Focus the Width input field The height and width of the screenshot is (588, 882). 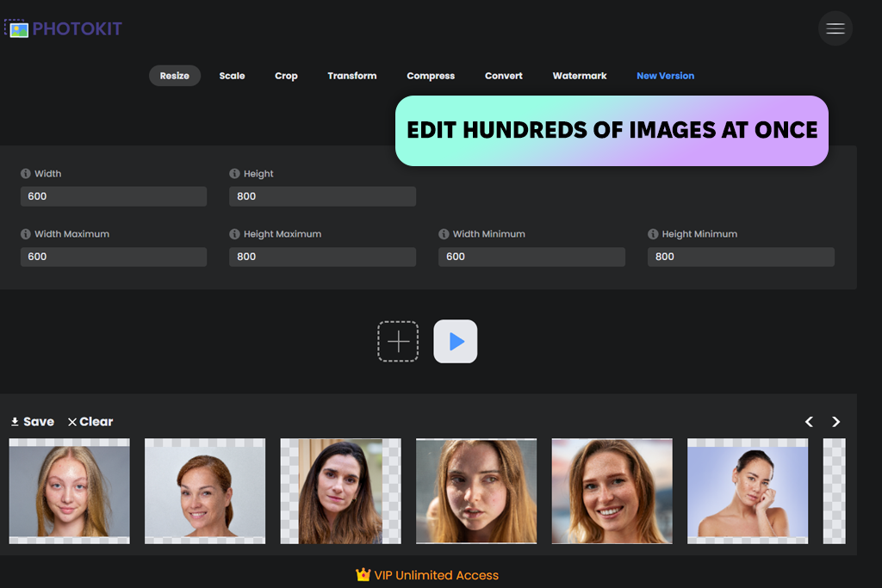pos(114,196)
